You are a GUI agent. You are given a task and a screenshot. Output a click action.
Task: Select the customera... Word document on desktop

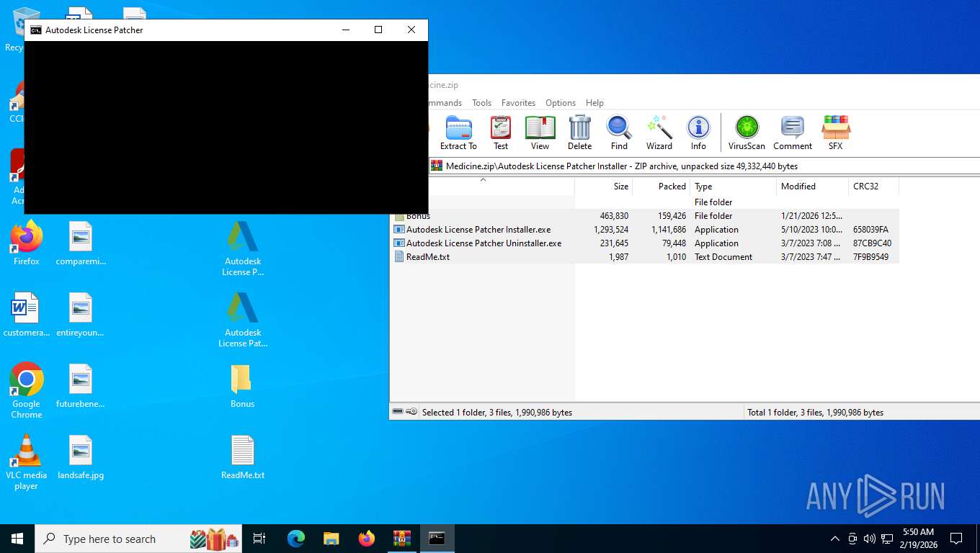pyautogui.click(x=27, y=315)
